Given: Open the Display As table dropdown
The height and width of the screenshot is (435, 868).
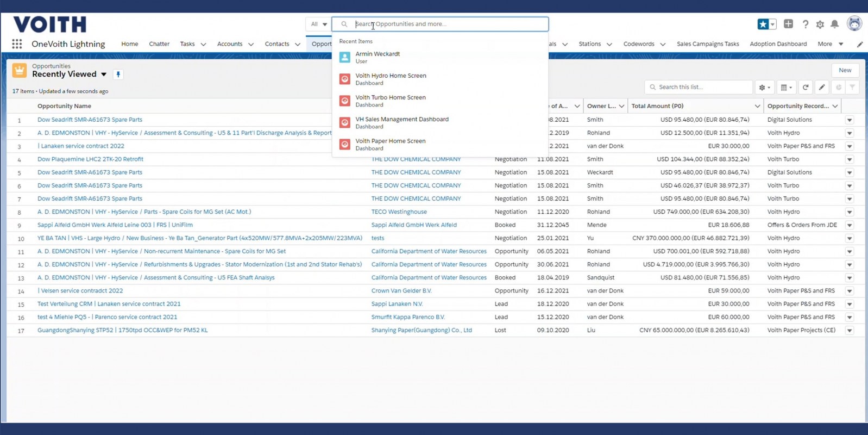Looking at the screenshot, I should point(786,87).
